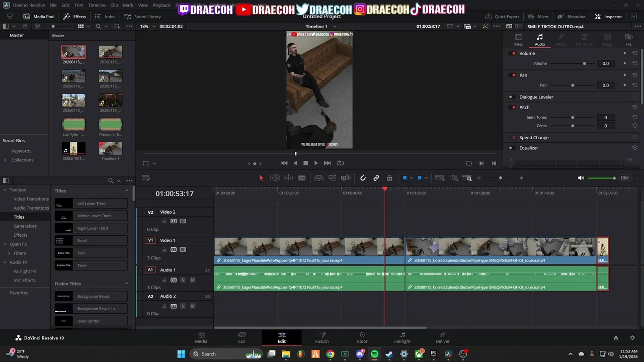Switch to the Fairlight page
Viewport: 644px width, 362px height.
403,338
